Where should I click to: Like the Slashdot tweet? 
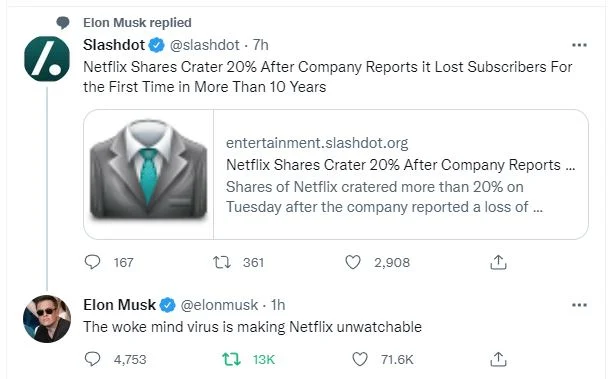[x=353, y=262]
